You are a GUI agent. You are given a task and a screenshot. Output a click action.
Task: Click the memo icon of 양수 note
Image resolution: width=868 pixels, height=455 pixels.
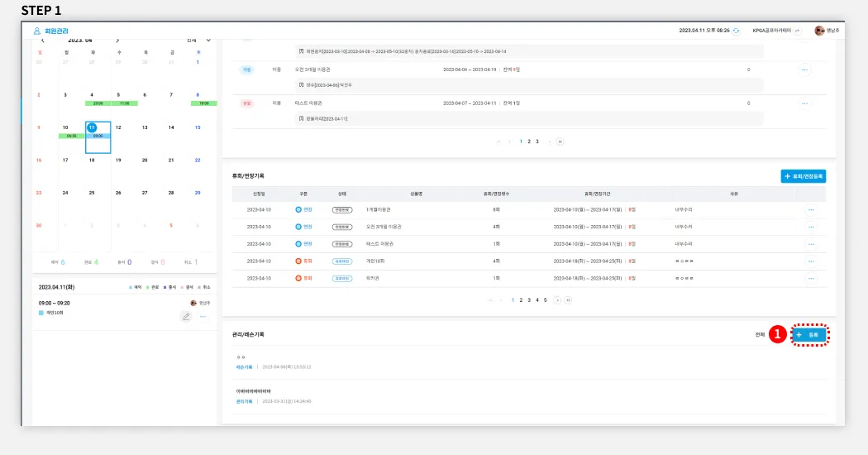[301, 84]
